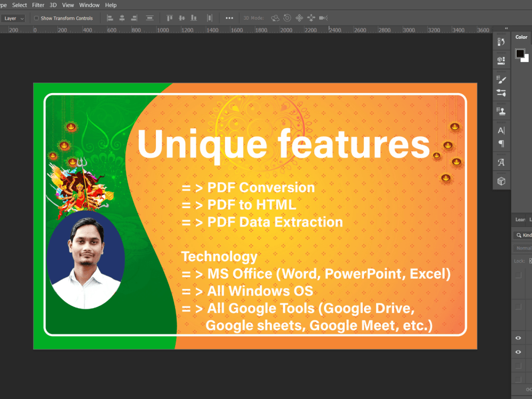
Task: Click the black foreground color swatch
Action: pyautogui.click(x=519, y=53)
